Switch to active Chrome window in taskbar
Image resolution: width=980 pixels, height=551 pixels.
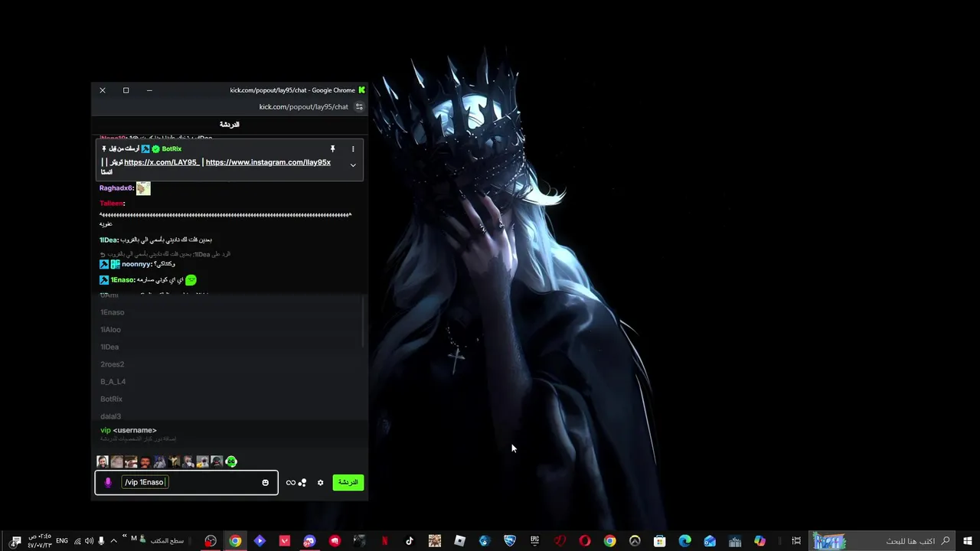click(x=235, y=541)
